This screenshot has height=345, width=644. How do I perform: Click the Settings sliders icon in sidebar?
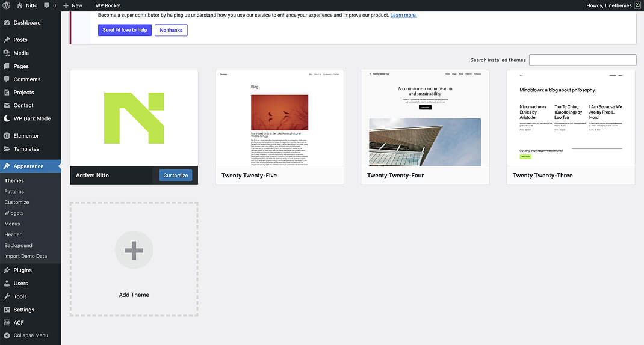[7, 310]
